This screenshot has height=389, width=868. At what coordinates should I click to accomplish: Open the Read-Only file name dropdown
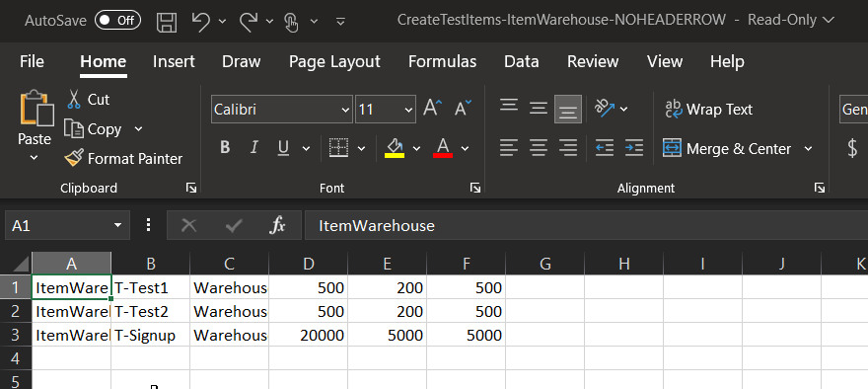pyautogui.click(x=829, y=21)
